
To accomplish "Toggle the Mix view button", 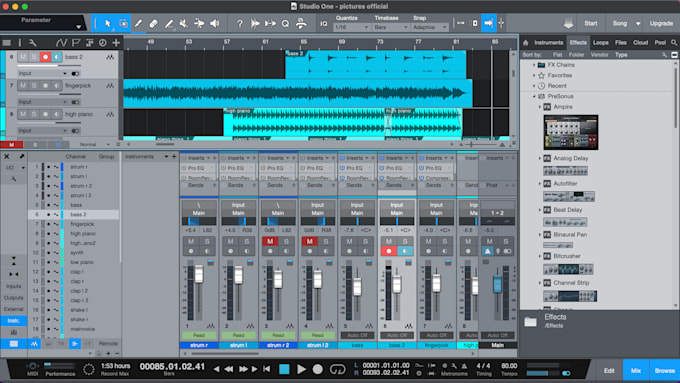I will [635, 370].
